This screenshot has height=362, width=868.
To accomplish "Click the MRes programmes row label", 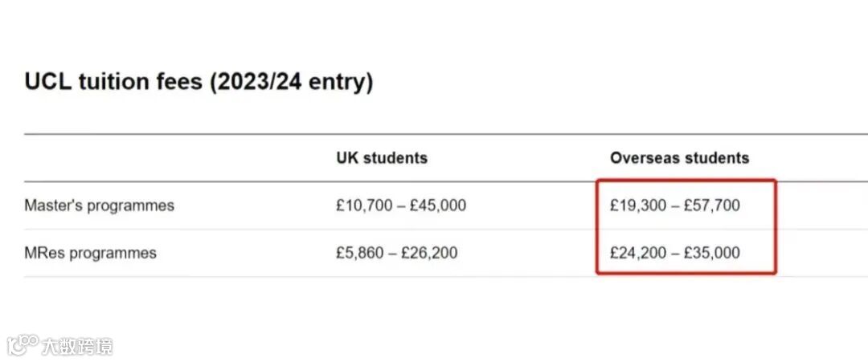I will point(90,253).
